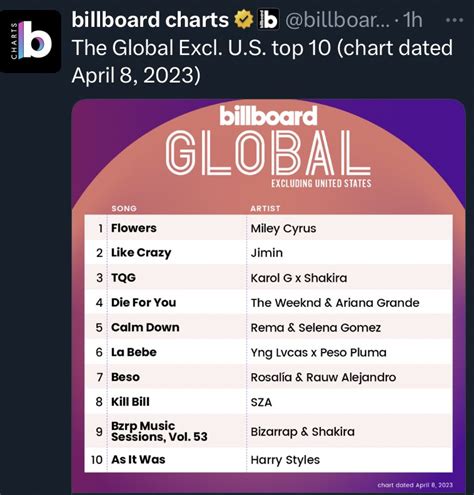This screenshot has height=495, width=474.
Task: Click the billboard logo in the chart image
Action: coord(268,116)
